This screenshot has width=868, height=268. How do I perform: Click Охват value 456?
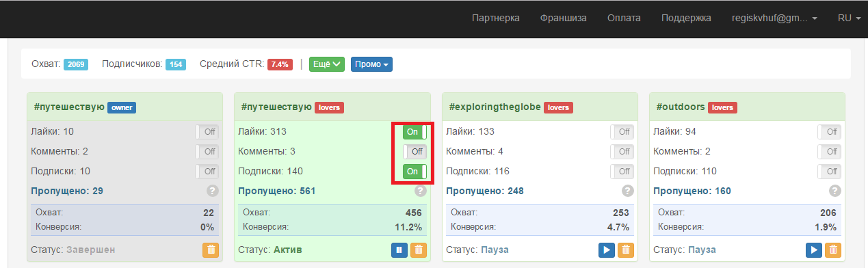coord(414,213)
